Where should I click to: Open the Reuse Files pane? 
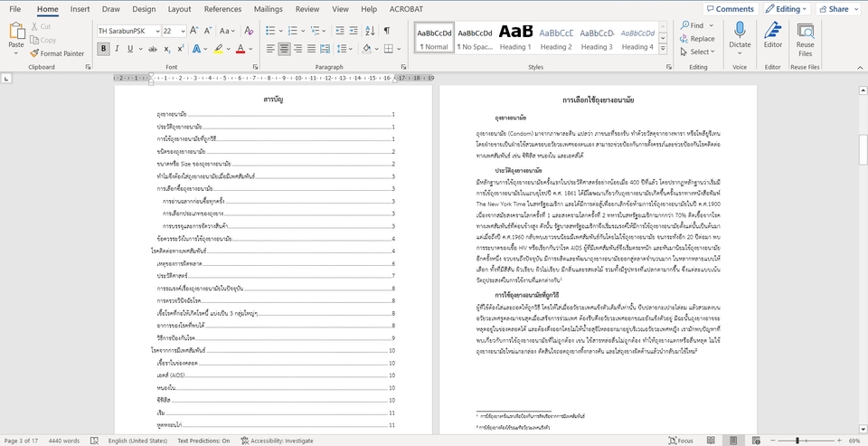[x=805, y=39]
